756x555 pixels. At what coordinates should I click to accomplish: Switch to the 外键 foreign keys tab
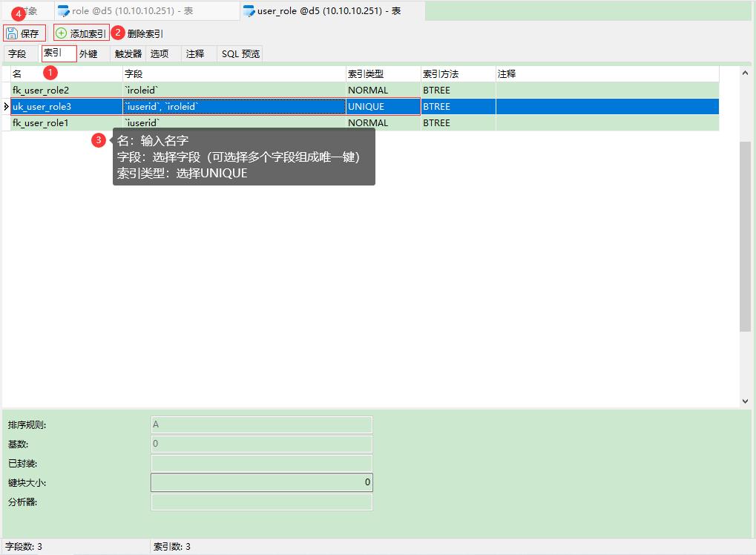click(x=89, y=53)
